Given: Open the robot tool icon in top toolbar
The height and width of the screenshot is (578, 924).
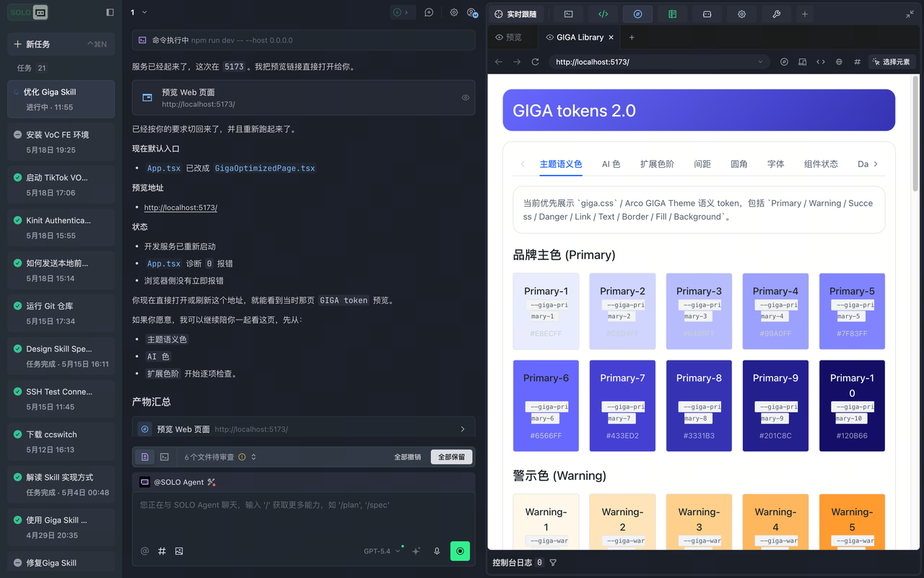Looking at the screenshot, I should [x=707, y=14].
